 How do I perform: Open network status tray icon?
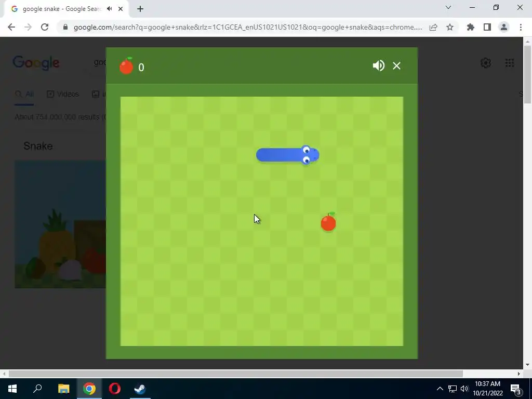(453, 389)
